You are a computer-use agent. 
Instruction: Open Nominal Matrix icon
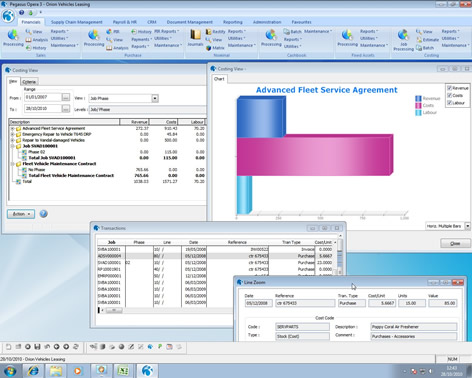208,48
